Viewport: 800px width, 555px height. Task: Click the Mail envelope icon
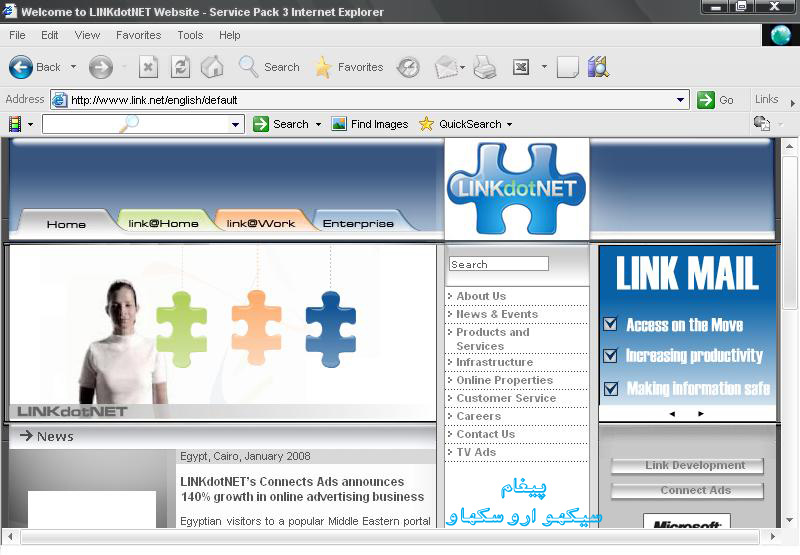pos(446,67)
